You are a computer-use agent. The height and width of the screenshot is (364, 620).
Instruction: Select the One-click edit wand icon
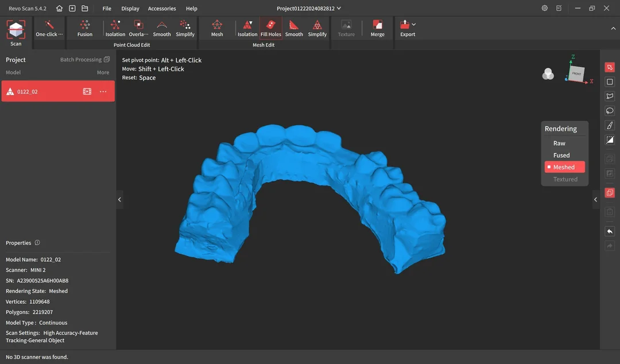point(49,25)
